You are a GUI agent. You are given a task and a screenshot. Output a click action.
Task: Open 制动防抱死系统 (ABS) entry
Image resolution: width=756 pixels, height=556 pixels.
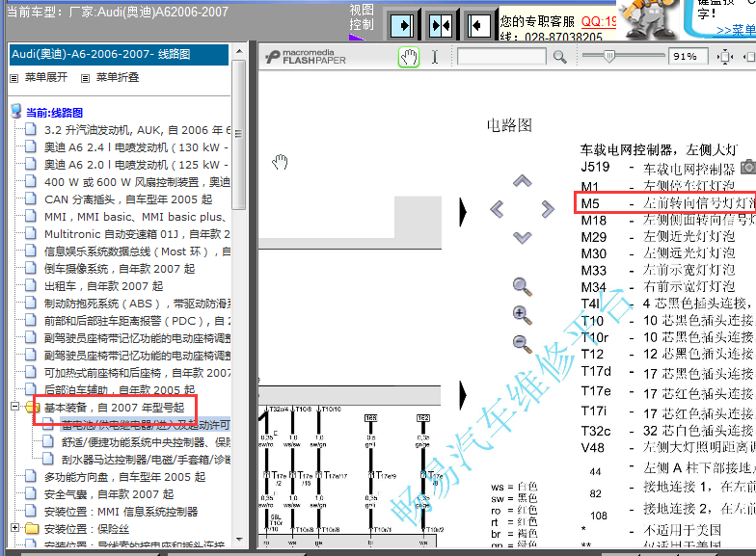click(x=137, y=304)
